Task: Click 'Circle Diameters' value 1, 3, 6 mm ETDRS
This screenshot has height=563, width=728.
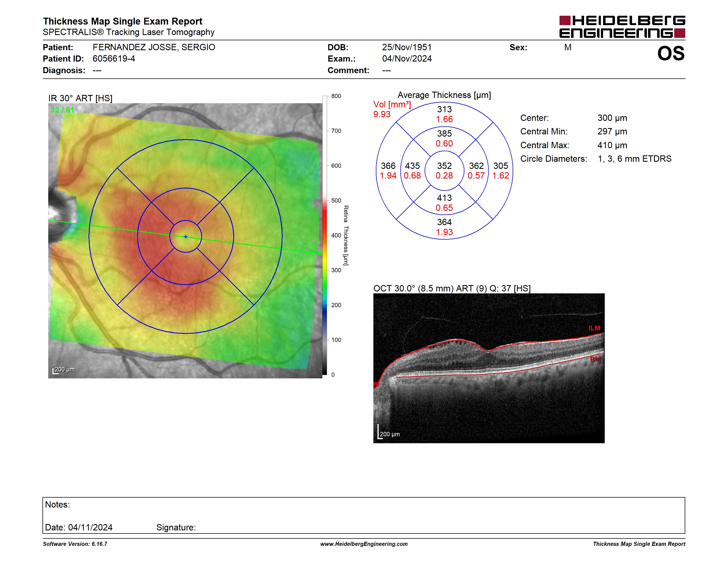Action: coord(634,159)
